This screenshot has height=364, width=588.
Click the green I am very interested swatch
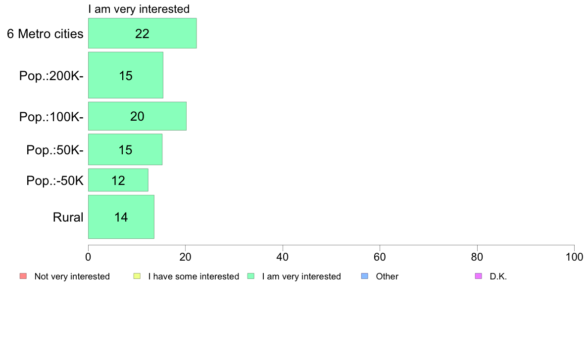point(251,276)
